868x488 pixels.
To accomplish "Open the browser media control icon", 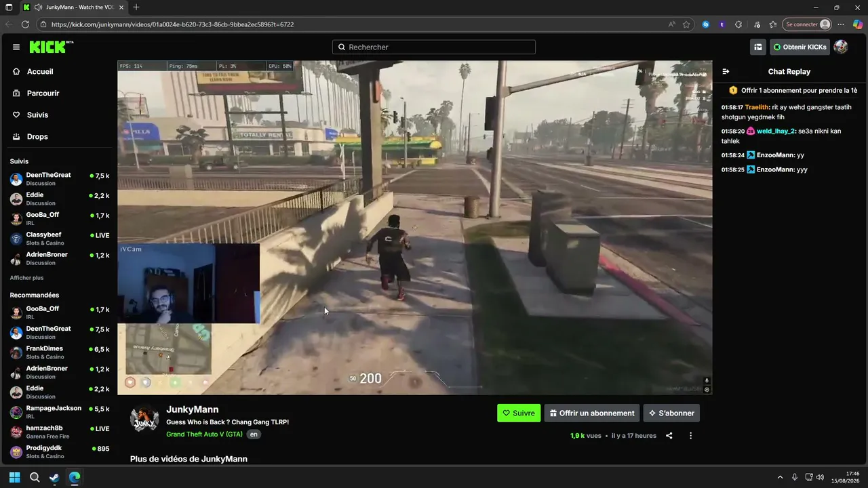I will (756, 24).
